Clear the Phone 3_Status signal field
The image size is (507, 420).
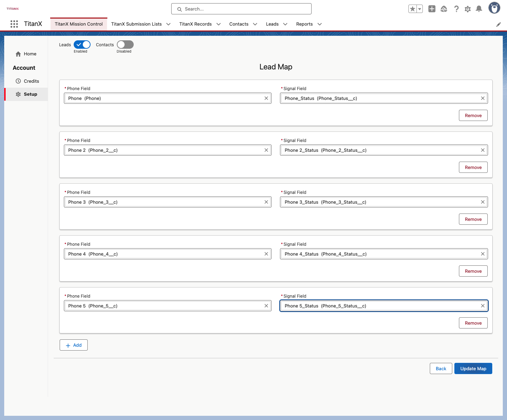[x=483, y=202]
